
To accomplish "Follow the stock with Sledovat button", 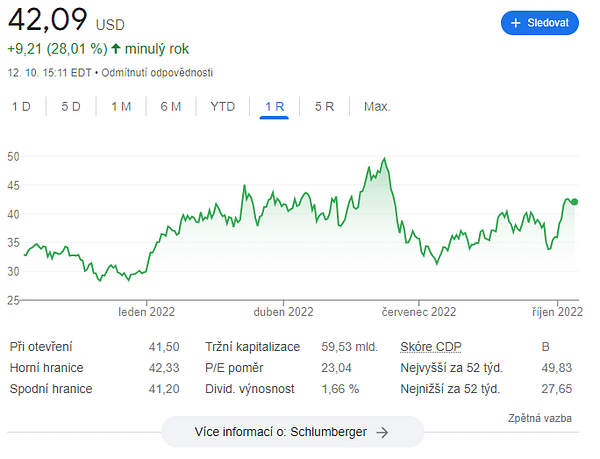I will (x=540, y=23).
